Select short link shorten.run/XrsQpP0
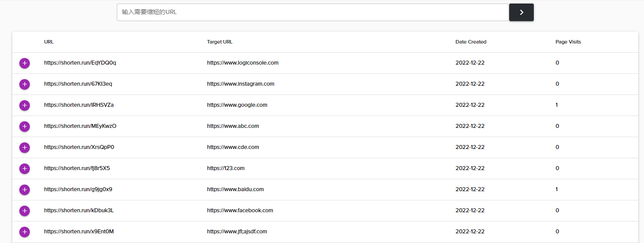644x243 pixels. coord(79,147)
